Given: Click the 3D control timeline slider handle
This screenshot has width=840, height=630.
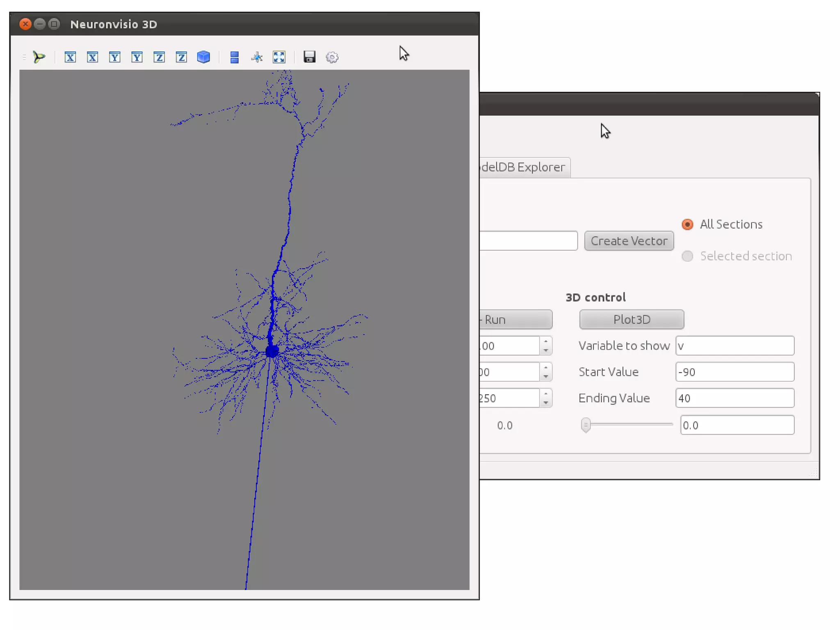Looking at the screenshot, I should (x=586, y=425).
